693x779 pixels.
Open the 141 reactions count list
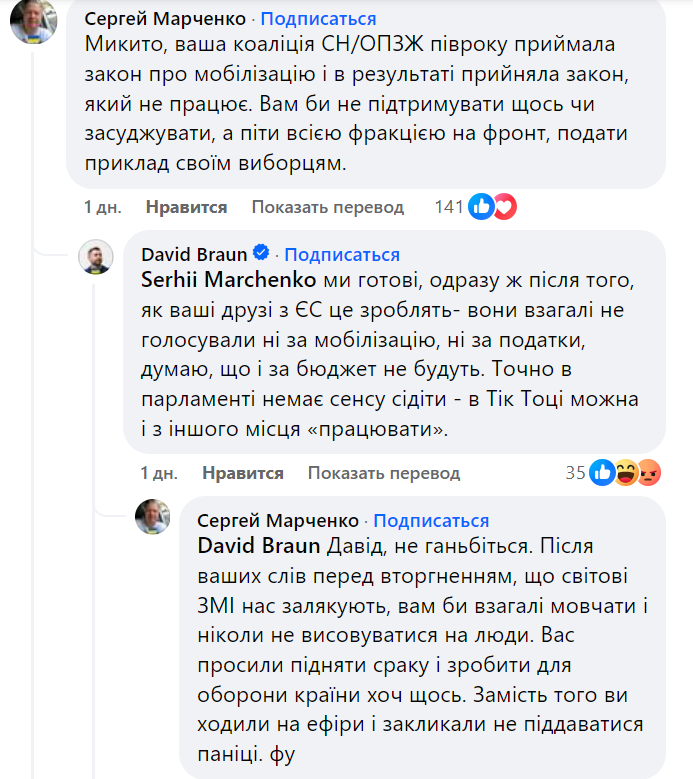point(449,207)
